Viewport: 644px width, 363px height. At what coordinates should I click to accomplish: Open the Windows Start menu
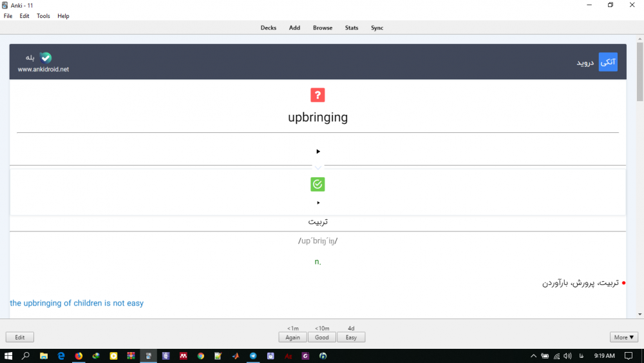tap(8, 356)
